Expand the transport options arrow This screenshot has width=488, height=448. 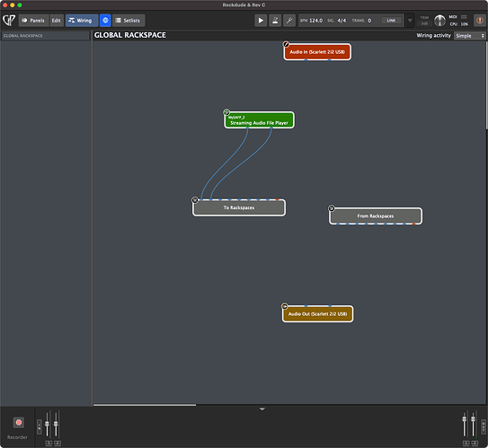click(x=410, y=21)
